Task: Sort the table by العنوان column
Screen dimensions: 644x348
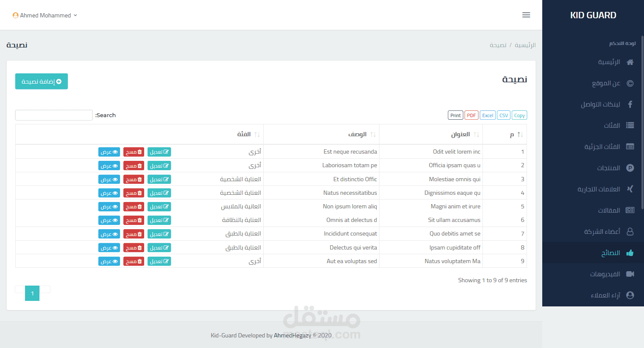Action: [431, 135]
